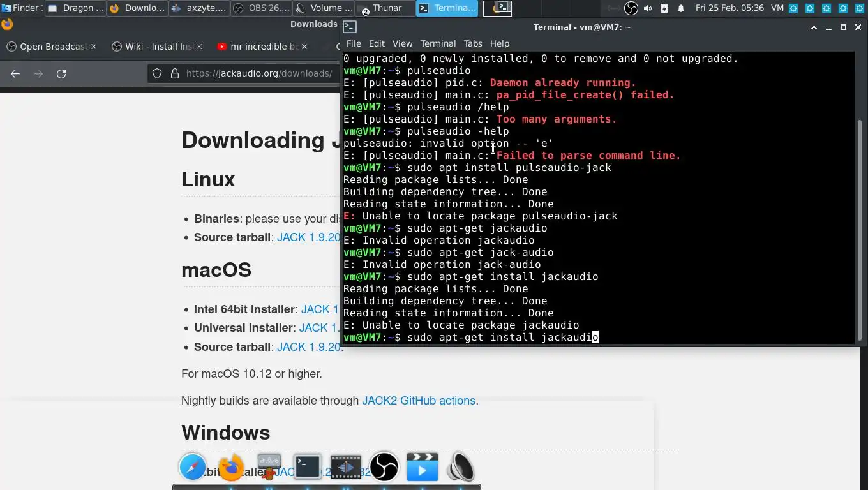Click the first blue gear icon after VM

[x=793, y=8]
